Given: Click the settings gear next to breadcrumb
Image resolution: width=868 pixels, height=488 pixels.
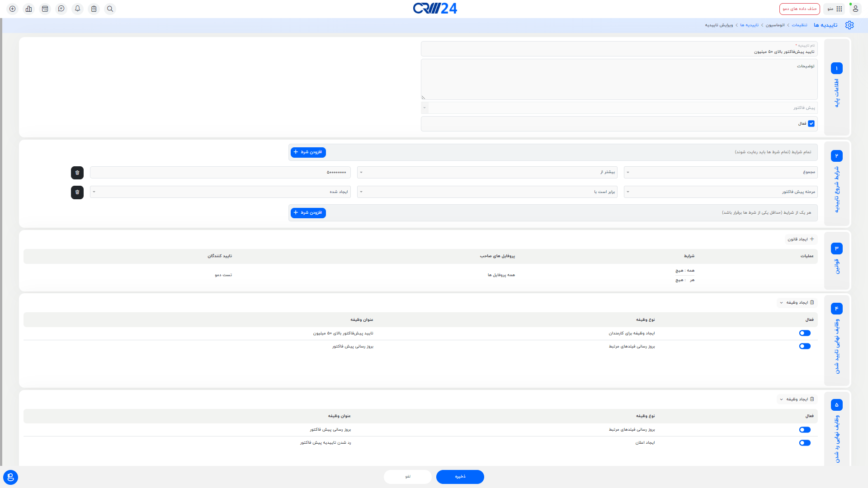Looking at the screenshot, I should pos(849,25).
